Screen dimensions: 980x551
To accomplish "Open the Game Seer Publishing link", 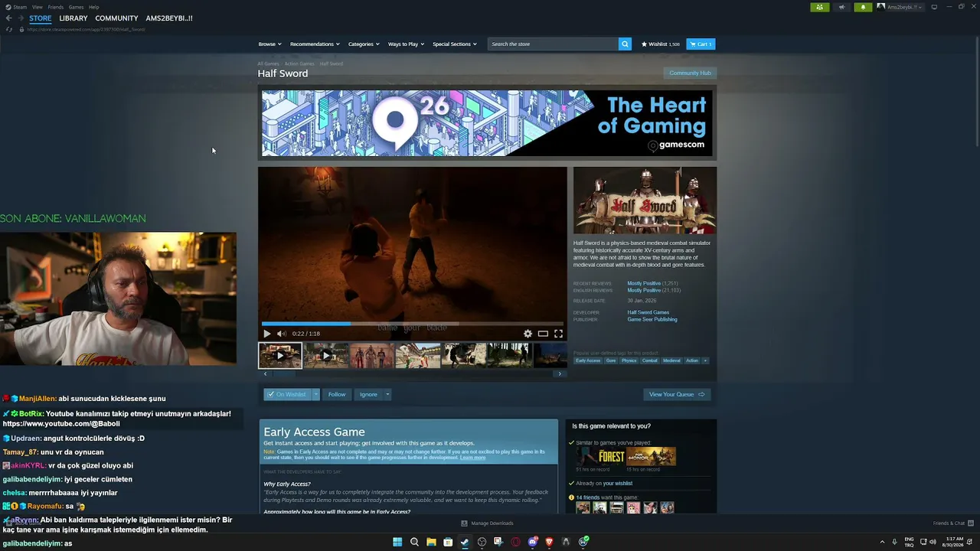I will 652,319.
